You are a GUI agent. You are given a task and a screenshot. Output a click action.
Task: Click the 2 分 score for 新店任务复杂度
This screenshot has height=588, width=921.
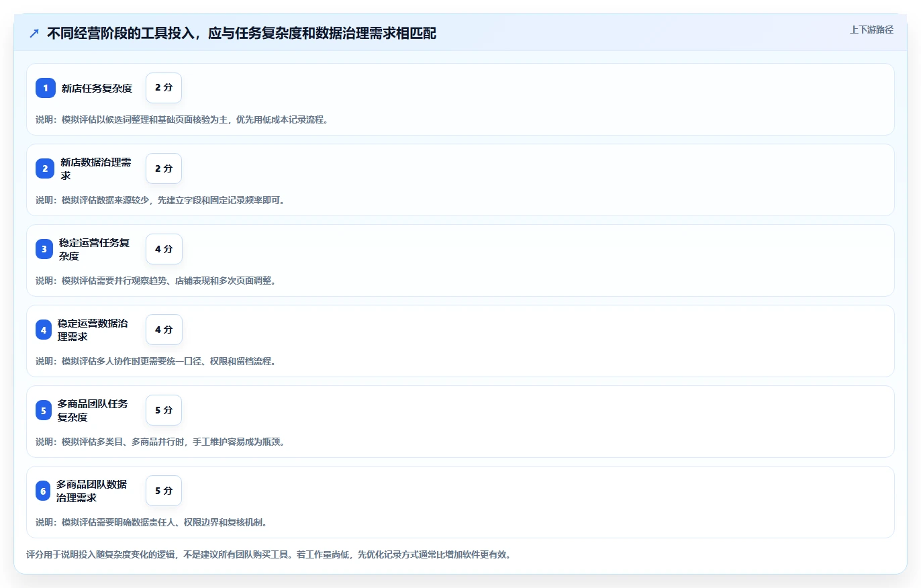[x=164, y=88]
